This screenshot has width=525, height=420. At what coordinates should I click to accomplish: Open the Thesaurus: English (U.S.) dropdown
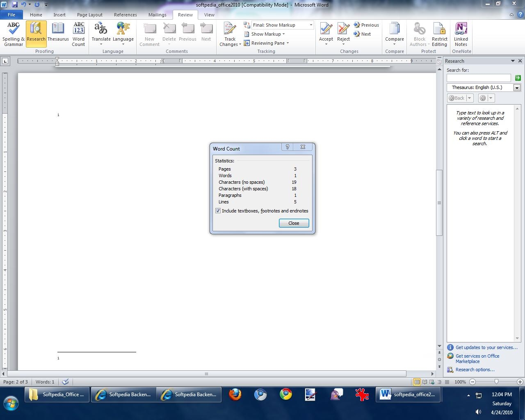(517, 88)
